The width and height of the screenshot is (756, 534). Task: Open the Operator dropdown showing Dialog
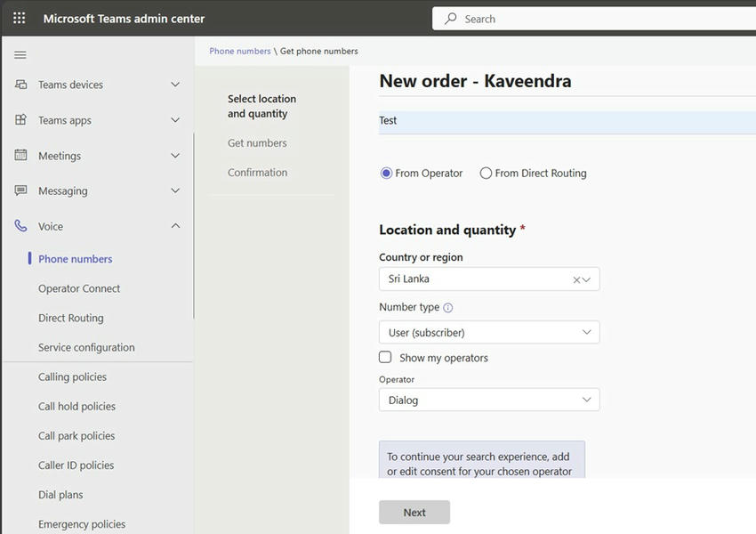tap(489, 400)
